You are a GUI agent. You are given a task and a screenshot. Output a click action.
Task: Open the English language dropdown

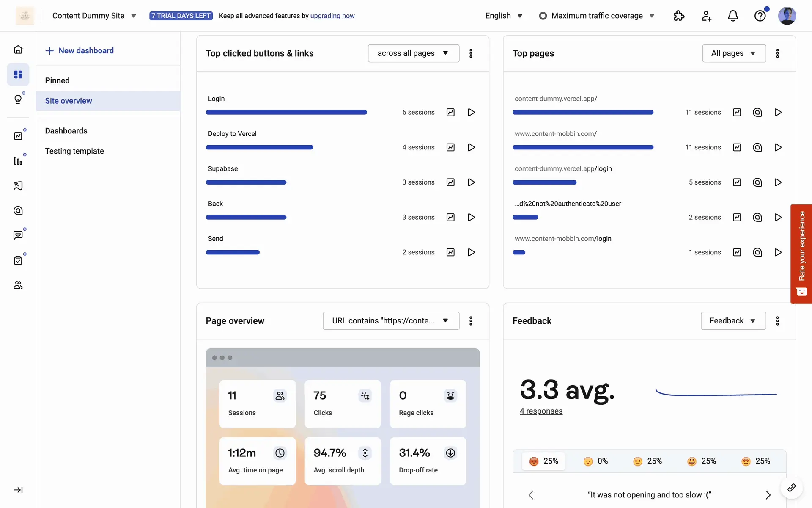point(504,16)
